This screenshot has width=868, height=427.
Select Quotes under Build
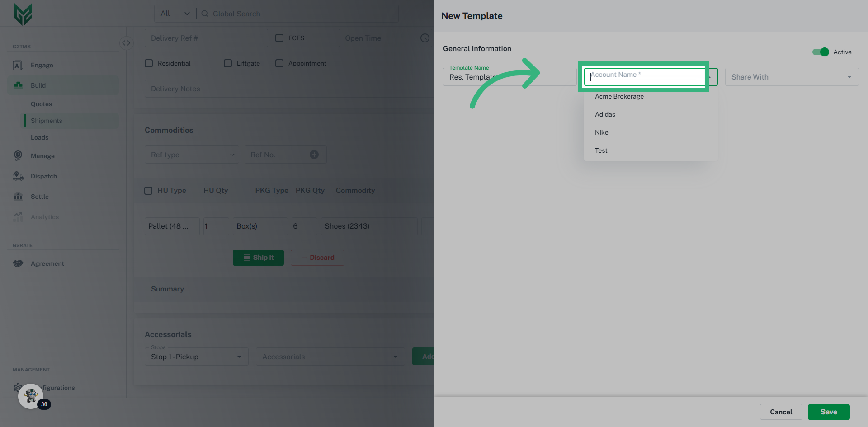coord(41,103)
